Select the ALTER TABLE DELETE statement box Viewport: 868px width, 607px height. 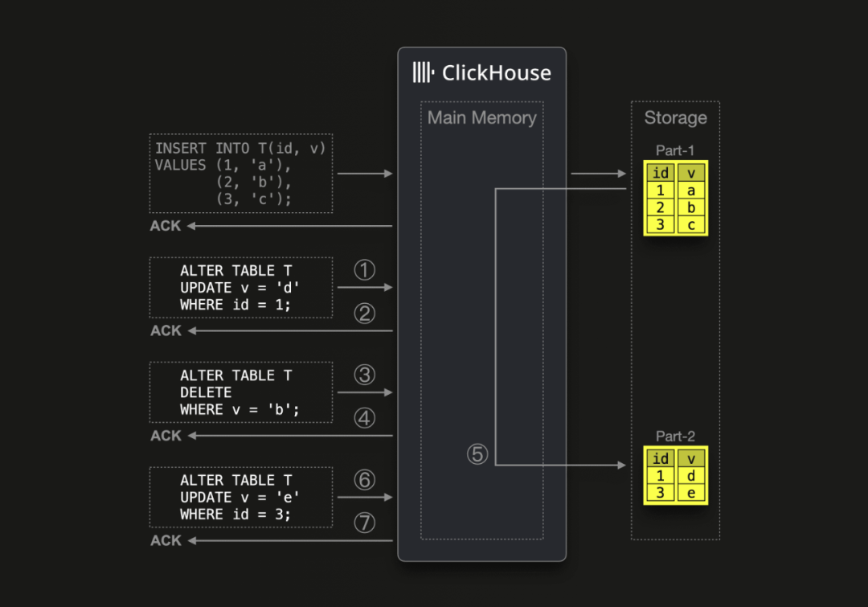pyautogui.click(x=240, y=392)
